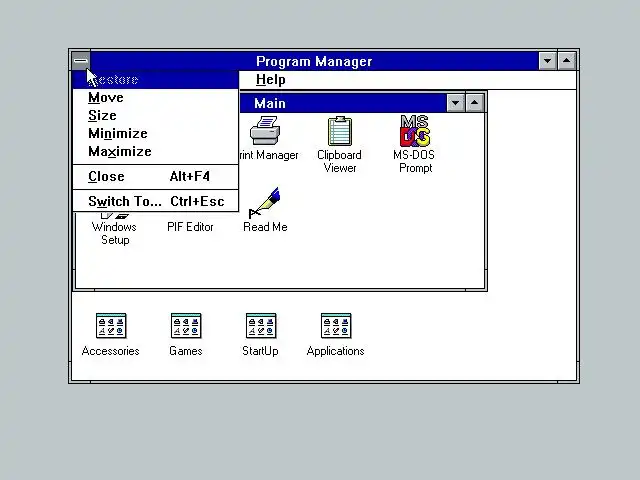Open the Accessories program group
This screenshot has height=480, width=640.
coord(111,326)
